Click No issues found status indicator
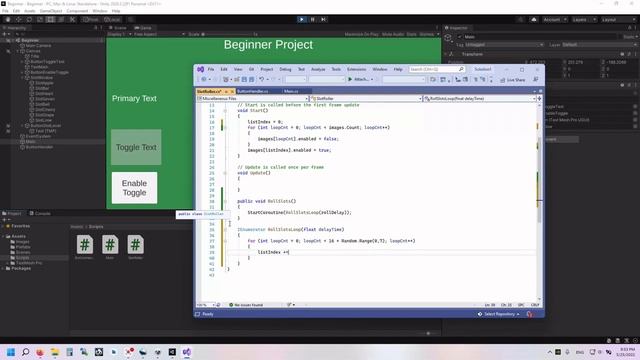 (247, 305)
